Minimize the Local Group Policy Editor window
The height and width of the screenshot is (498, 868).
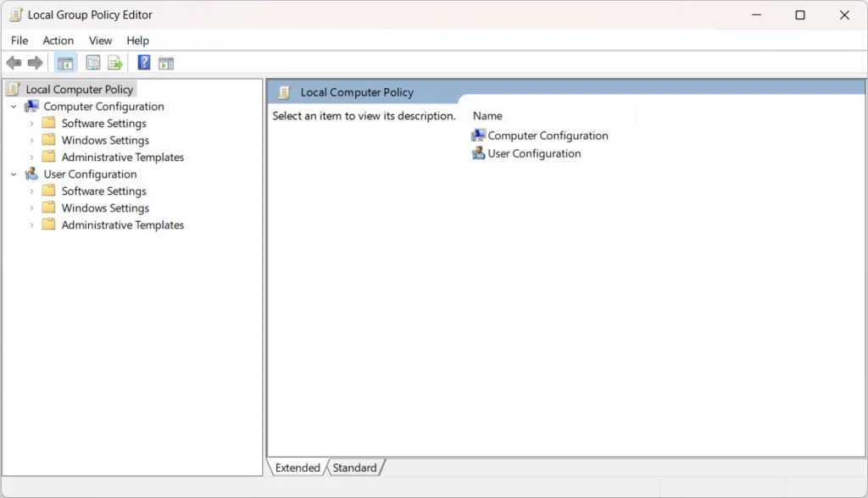[x=757, y=15]
